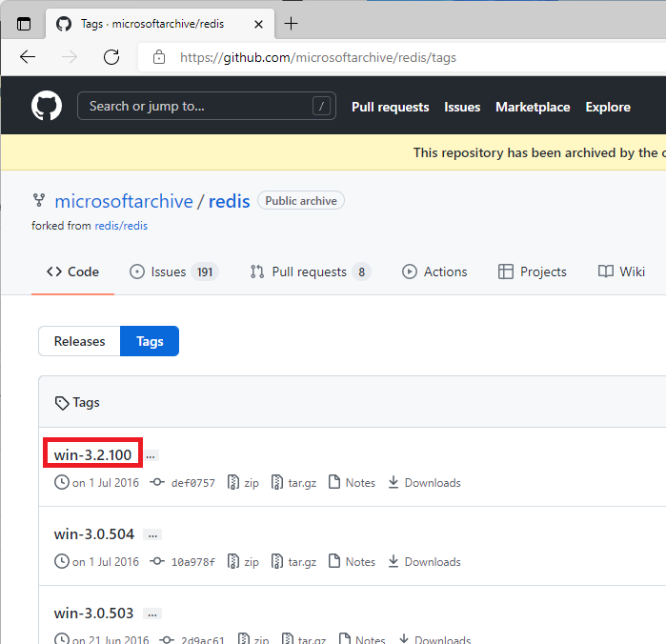The image size is (666, 644).
Task: Download zip for win-3.2.100
Action: pos(243,483)
